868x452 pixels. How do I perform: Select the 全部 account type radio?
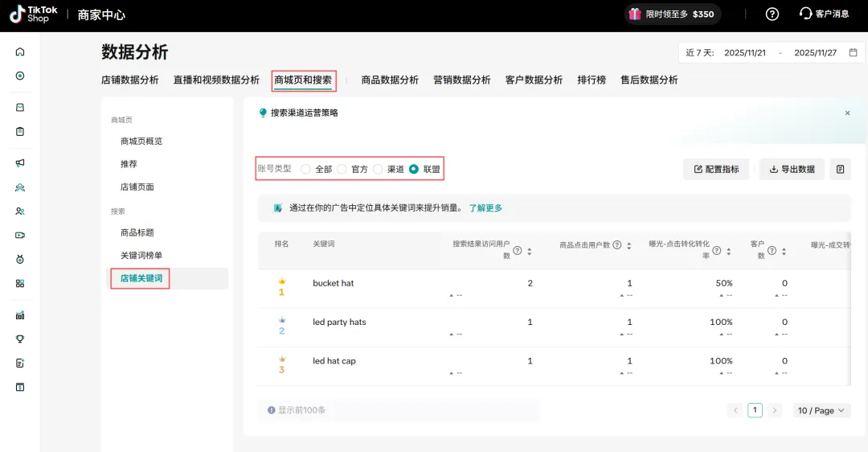[305, 169]
